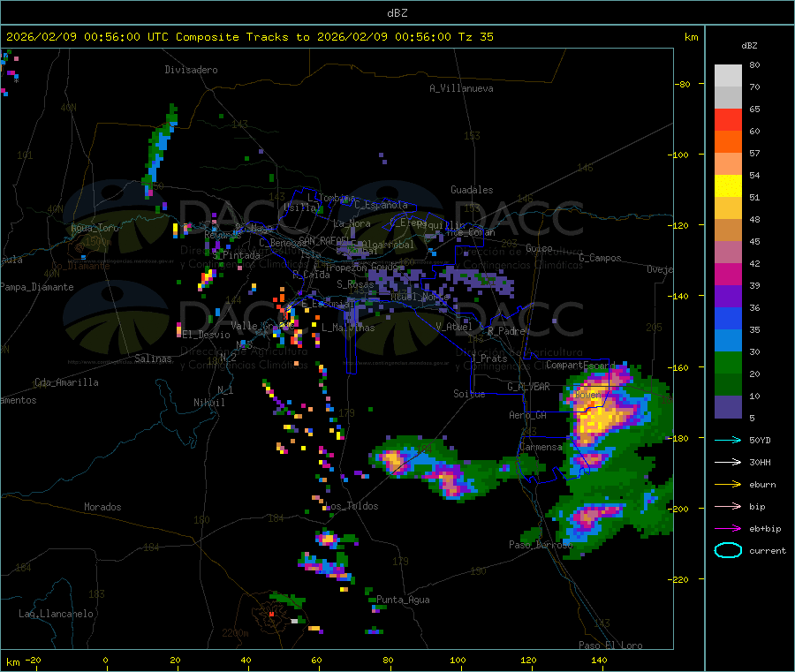This screenshot has height=672, width=795.
Task: Click the 'Los_Toldos' place label
Action: click(x=352, y=506)
